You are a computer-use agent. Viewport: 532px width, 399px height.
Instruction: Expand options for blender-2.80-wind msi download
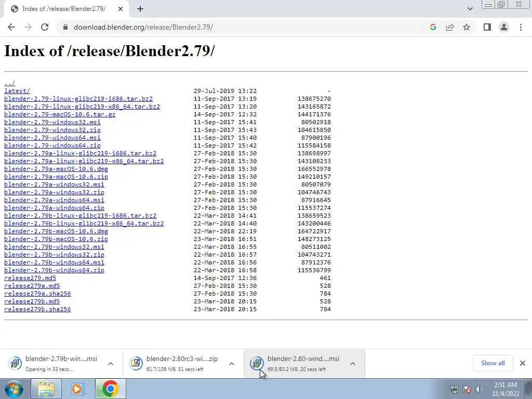[x=353, y=364]
